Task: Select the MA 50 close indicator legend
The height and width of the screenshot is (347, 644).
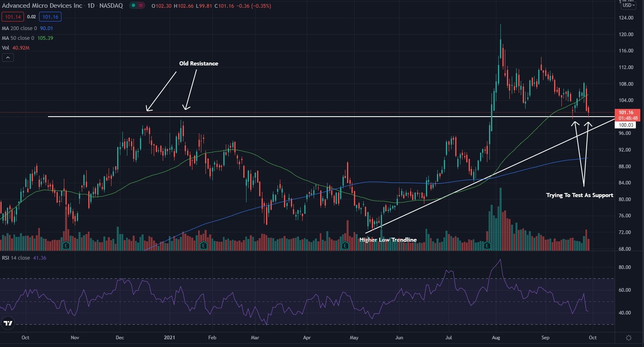Action: 27,38
